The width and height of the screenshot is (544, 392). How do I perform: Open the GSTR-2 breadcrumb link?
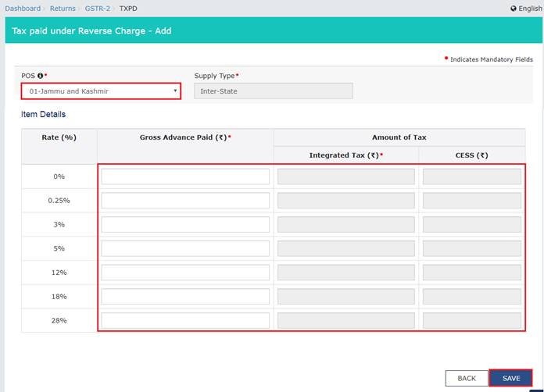click(98, 9)
